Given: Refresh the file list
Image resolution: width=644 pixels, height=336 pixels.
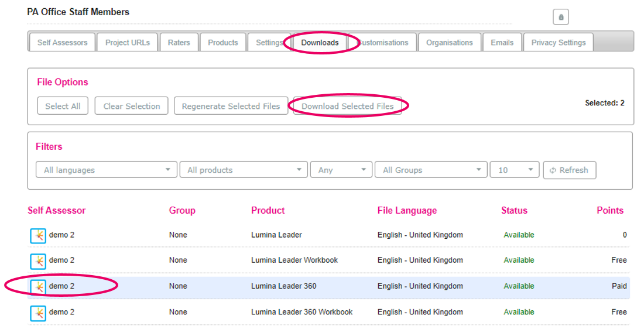Looking at the screenshot, I should tap(569, 170).
